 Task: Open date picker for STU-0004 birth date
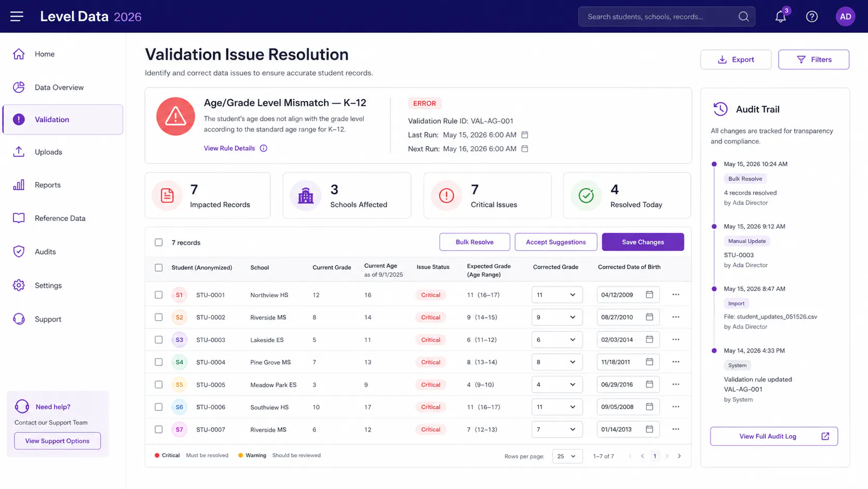[x=649, y=362]
